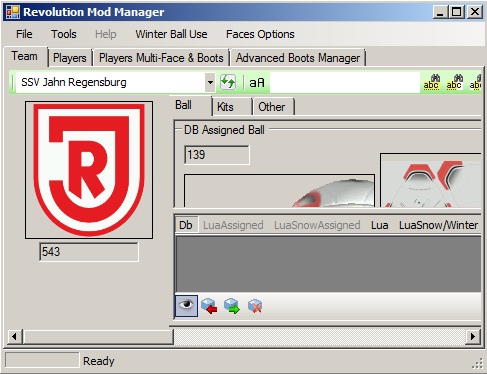This screenshot has height=374, width=487.
Task: Minimize the Revolution Mod Manager window
Action: click(440, 12)
